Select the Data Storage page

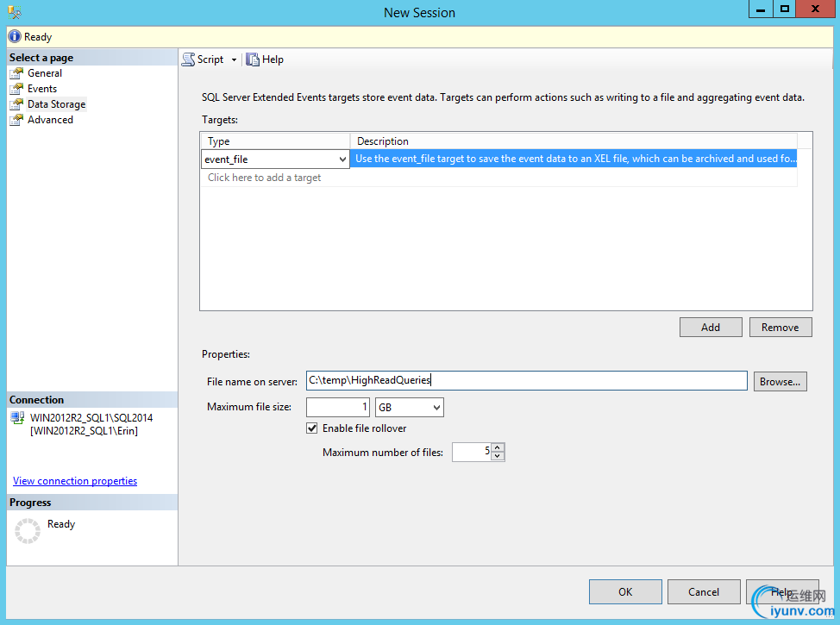pos(57,104)
